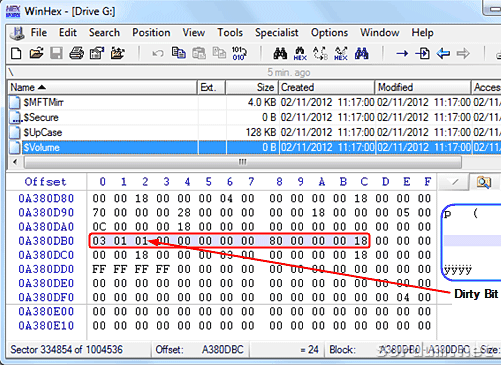Sort files by the Name column header
The width and height of the screenshot is (501, 365).
coord(102,87)
